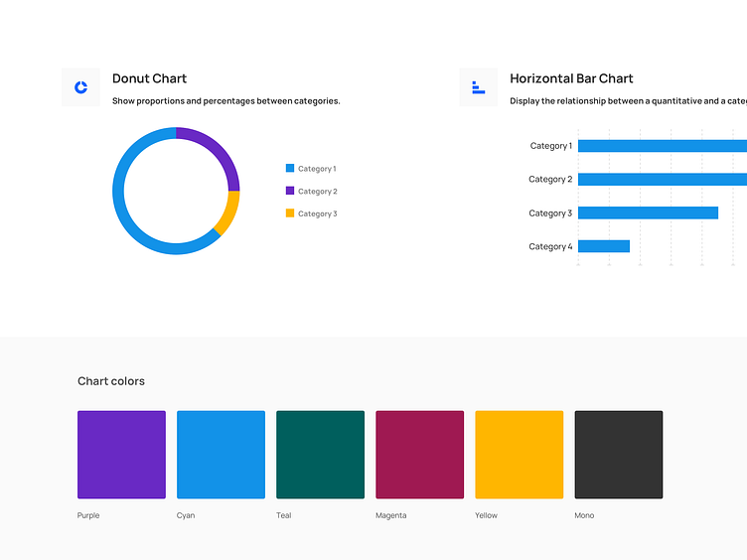Select the Purple color swatch
Image resolution: width=747 pixels, height=560 pixels.
[121, 455]
